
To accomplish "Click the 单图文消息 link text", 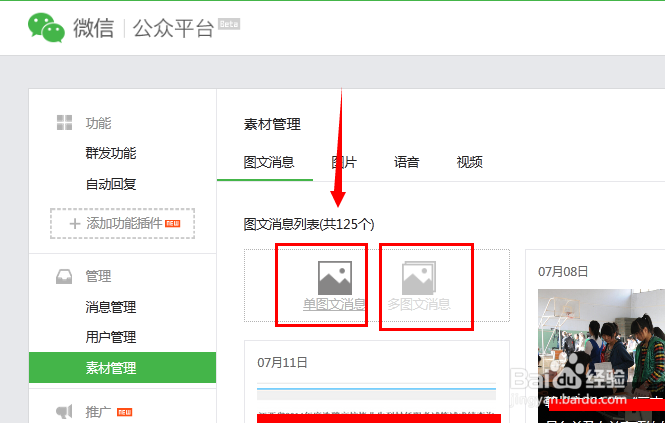I will coord(334,304).
